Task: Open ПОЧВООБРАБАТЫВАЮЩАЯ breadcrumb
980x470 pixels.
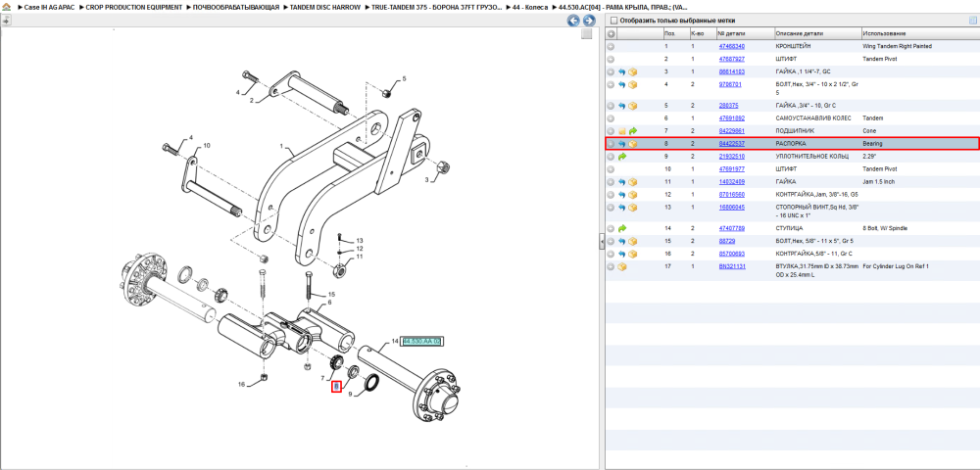Action: 237,7
